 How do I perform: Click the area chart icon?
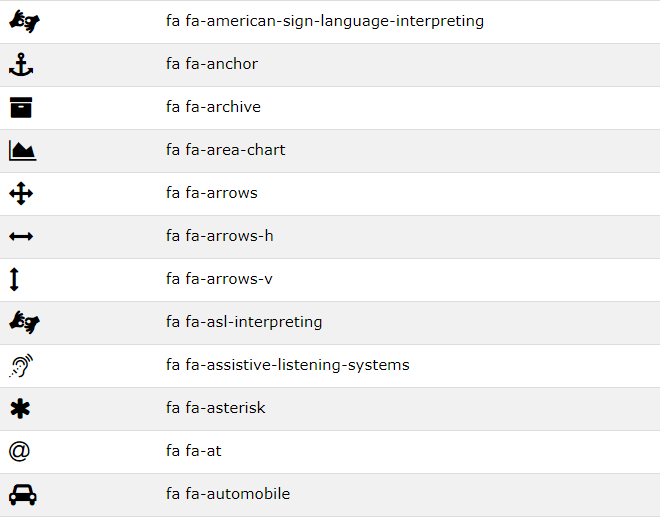23,151
